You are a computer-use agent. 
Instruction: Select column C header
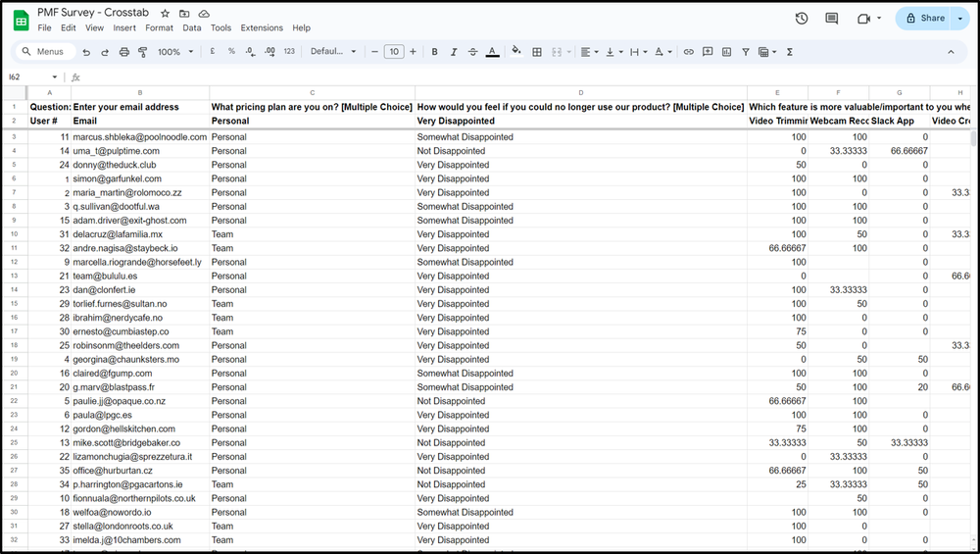(x=313, y=92)
